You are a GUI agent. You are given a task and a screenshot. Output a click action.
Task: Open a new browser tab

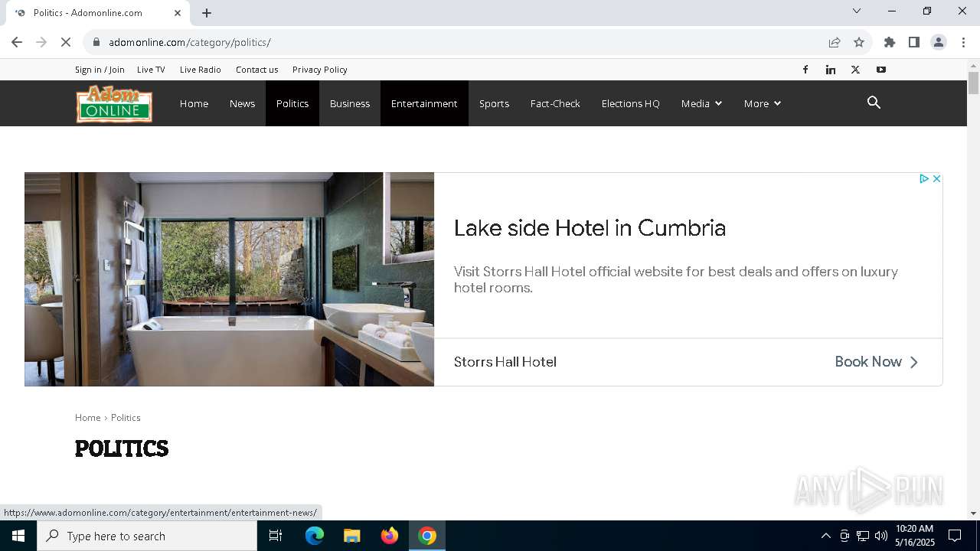(207, 13)
